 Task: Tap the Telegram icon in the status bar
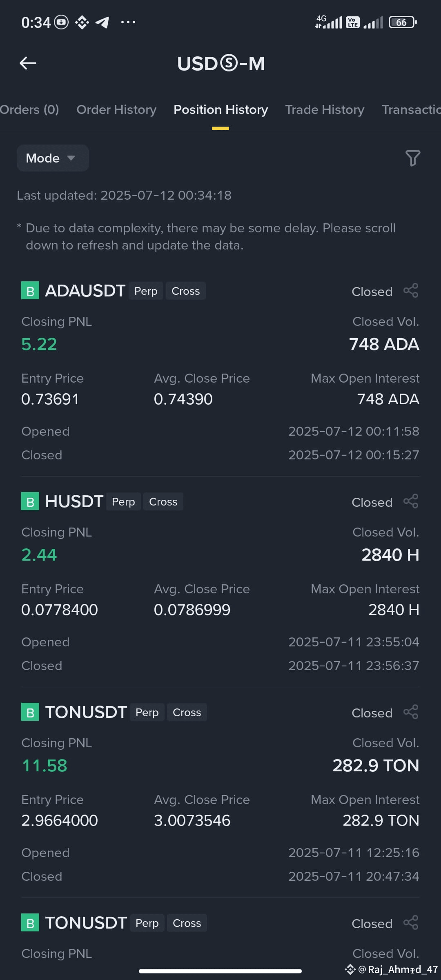pyautogui.click(x=102, y=22)
